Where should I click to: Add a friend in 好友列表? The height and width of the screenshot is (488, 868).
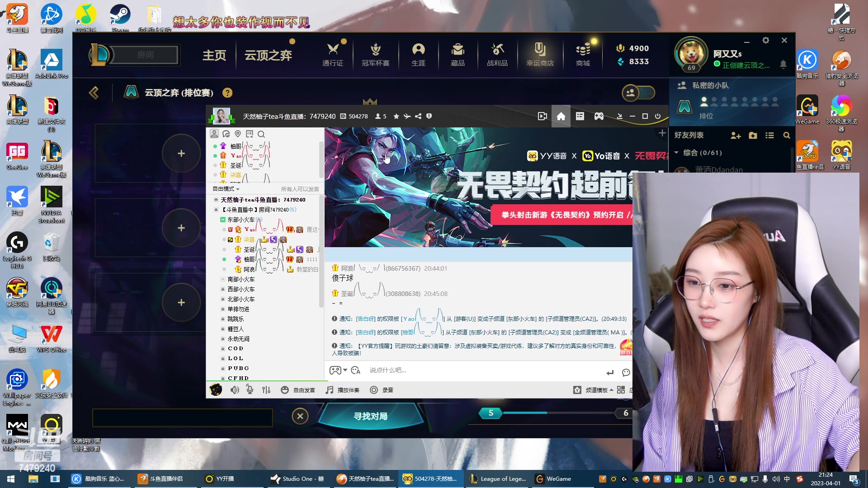[736, 135]
